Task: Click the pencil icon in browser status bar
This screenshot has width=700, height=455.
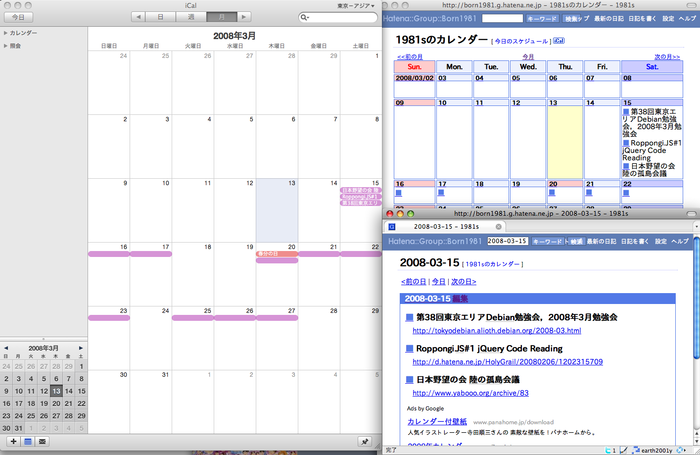Action: point(624,450)
